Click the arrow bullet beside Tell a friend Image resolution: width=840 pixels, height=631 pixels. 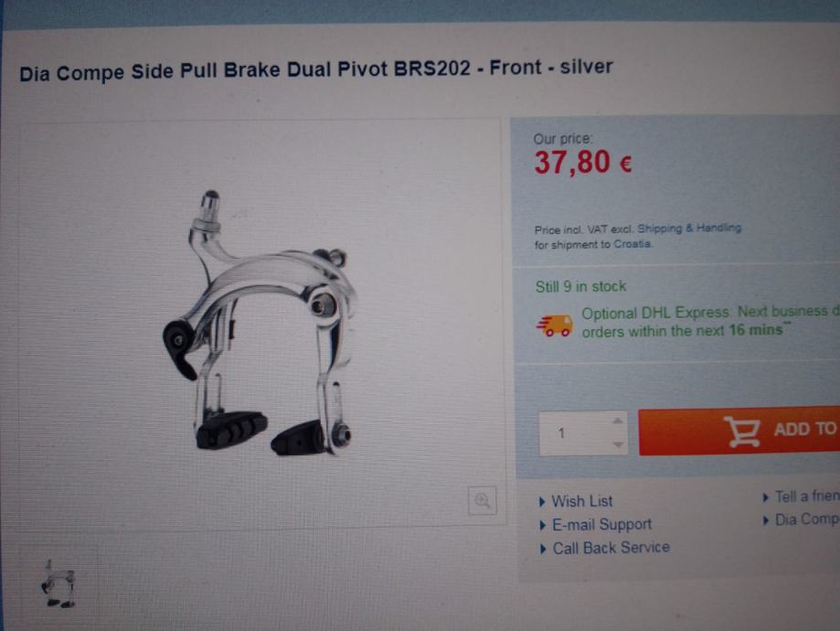[766, 497]
